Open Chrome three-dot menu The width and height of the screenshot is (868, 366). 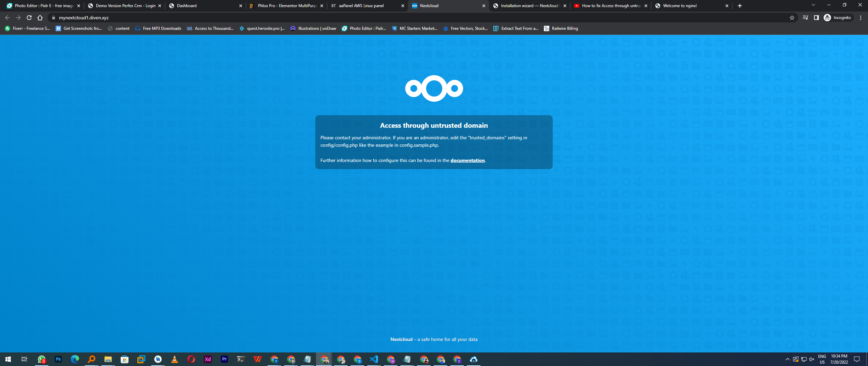(861, 18)
